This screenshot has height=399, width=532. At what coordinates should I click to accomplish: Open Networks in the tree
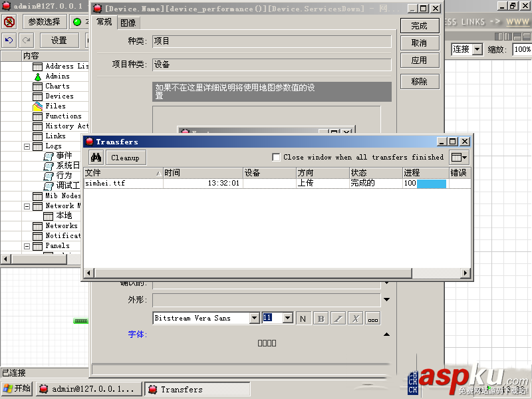55,226
